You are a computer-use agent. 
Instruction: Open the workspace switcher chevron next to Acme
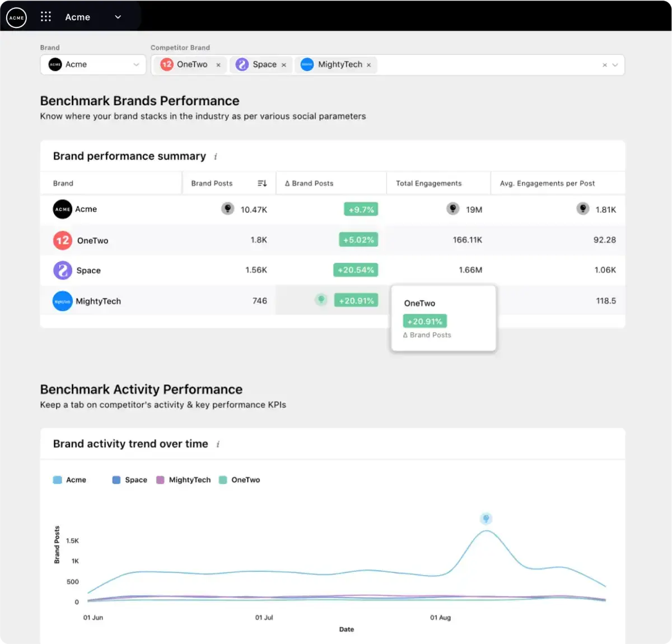(118, 17)
